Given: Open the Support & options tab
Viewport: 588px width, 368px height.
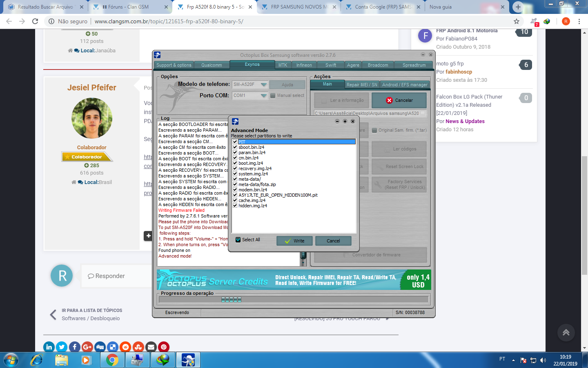Looking at the screenshot, I should [174, 65].
